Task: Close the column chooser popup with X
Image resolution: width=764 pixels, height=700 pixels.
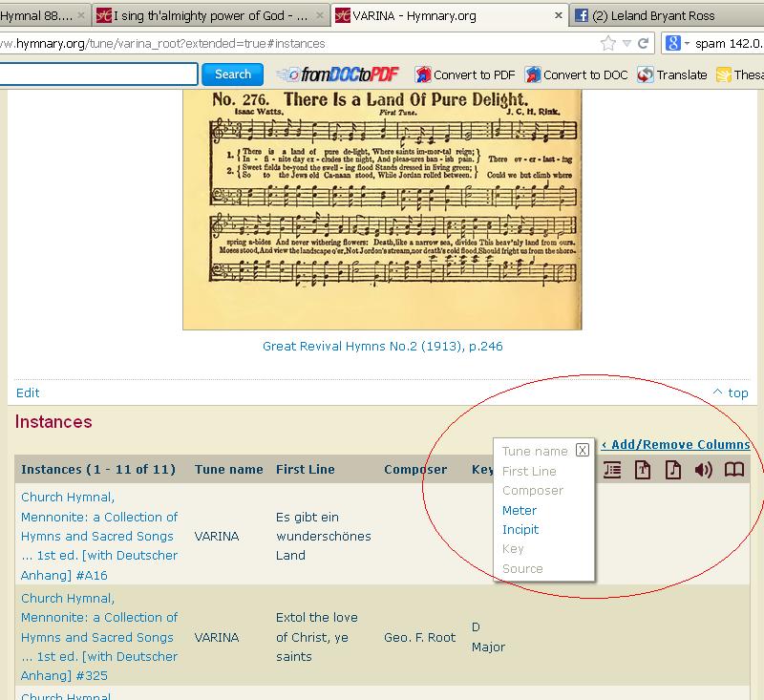Action: coord(583,451)
